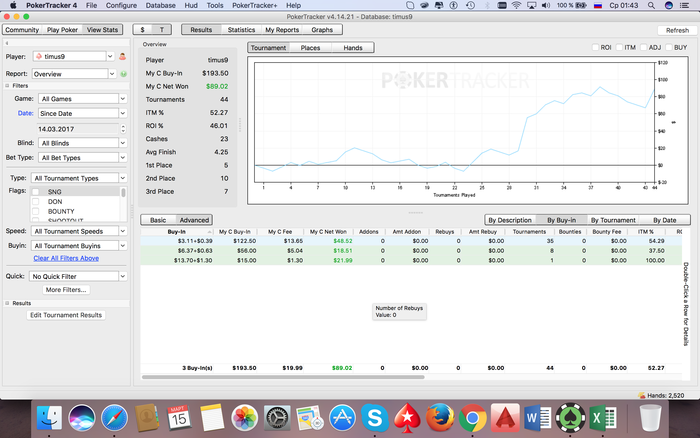Click the Refresh button

(x=677, y=30)
